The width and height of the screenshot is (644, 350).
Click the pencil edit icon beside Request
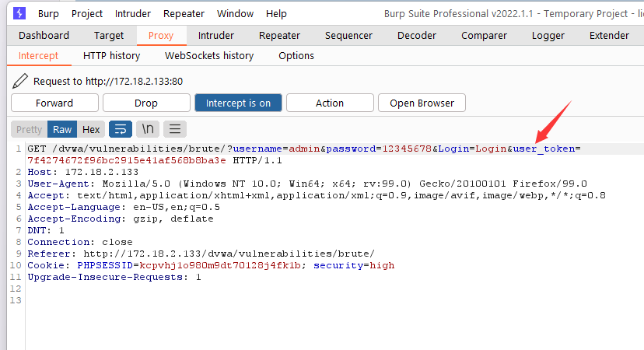20,81
